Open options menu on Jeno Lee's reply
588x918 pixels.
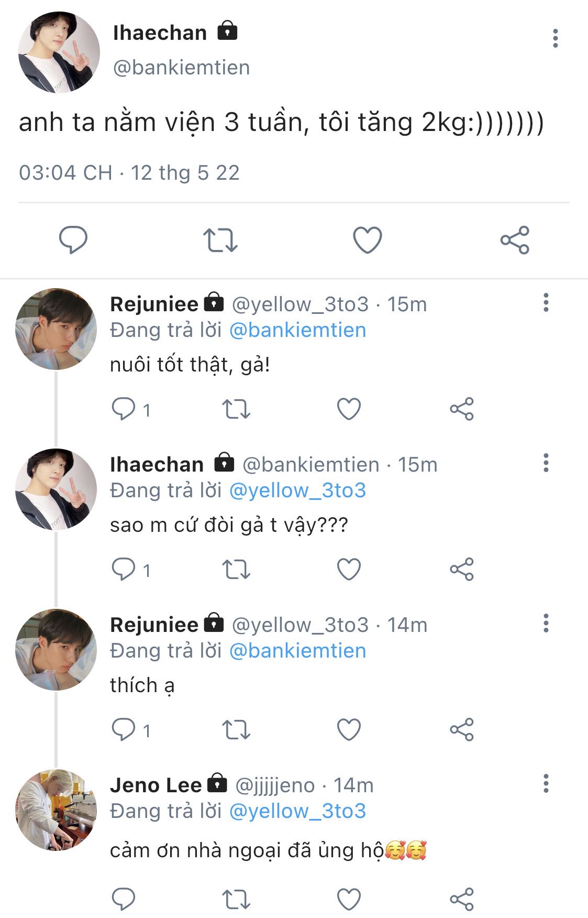(x=546, y=783)
